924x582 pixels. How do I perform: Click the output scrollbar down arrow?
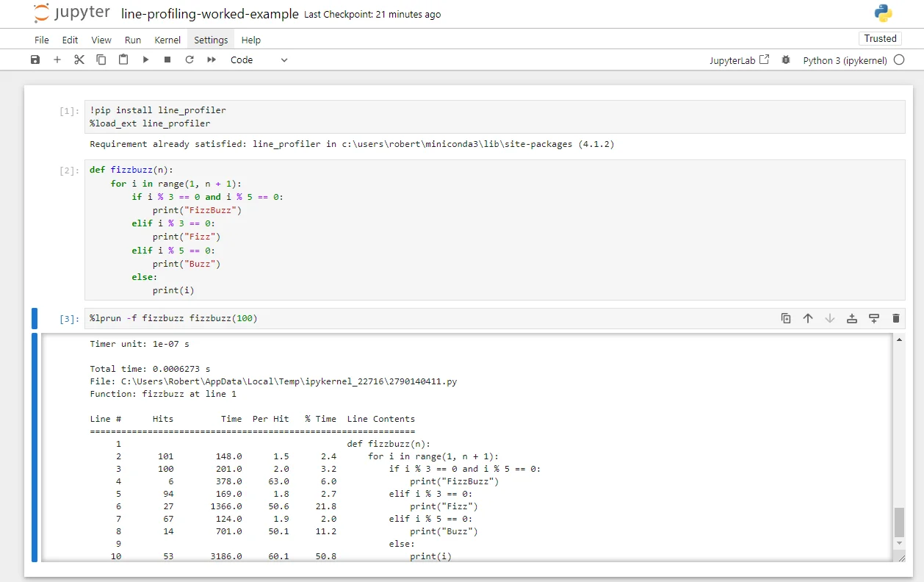tap(899, 543)
